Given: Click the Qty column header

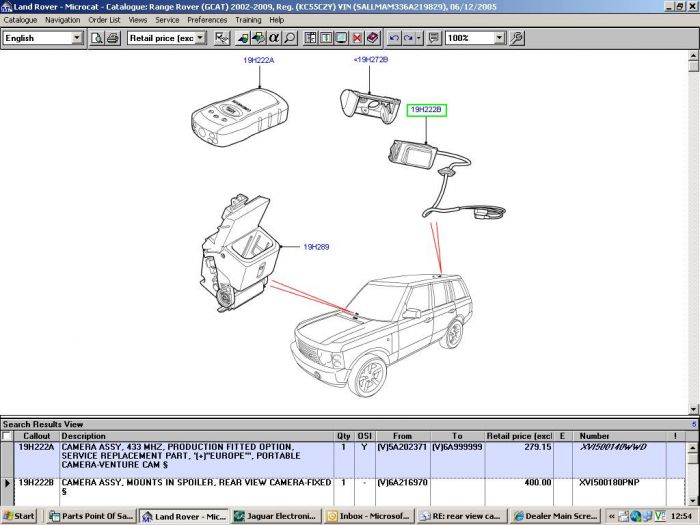Looking at the screenshot, I should pos(344,436).
